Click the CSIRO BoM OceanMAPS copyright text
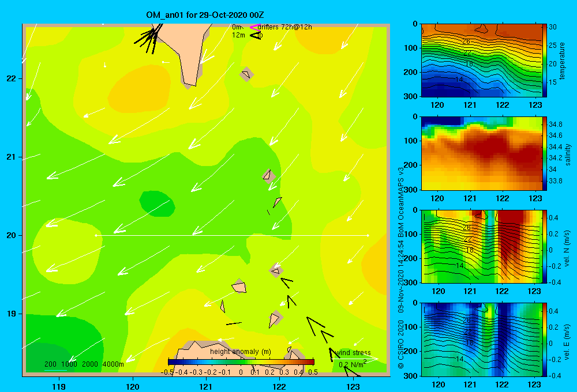The height and width of the screenshot is (392, 577). pyautogui.click(x=401, y=267)
